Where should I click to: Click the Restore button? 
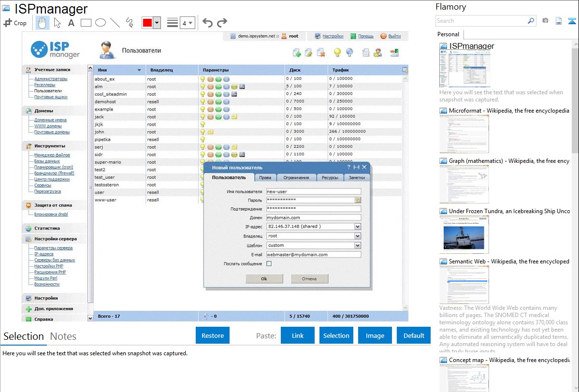pos(213,335)
